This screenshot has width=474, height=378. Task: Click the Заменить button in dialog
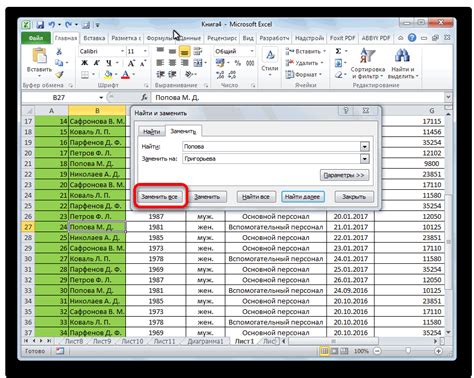coord(207,197)
